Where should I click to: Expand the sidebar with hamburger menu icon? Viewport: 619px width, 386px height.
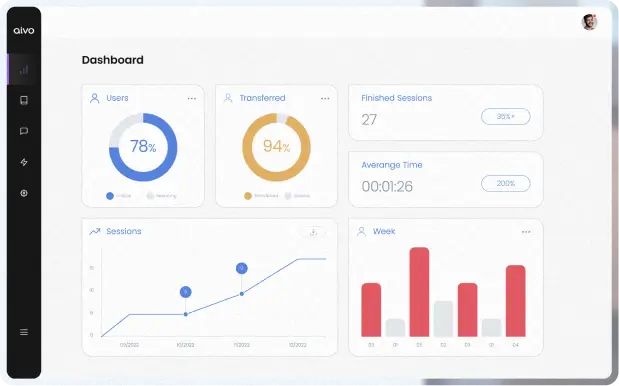[x=24, y=332]
